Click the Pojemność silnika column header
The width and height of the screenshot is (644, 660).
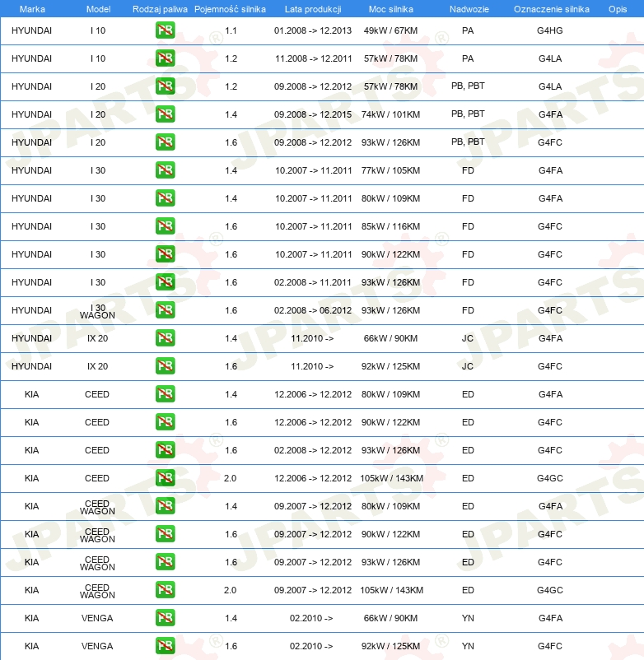230,9
